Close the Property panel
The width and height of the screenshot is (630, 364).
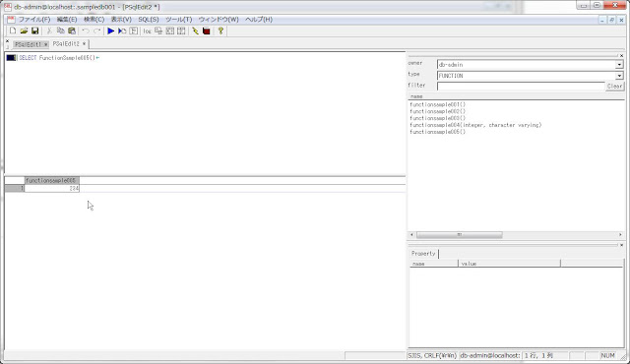point(621,245)
